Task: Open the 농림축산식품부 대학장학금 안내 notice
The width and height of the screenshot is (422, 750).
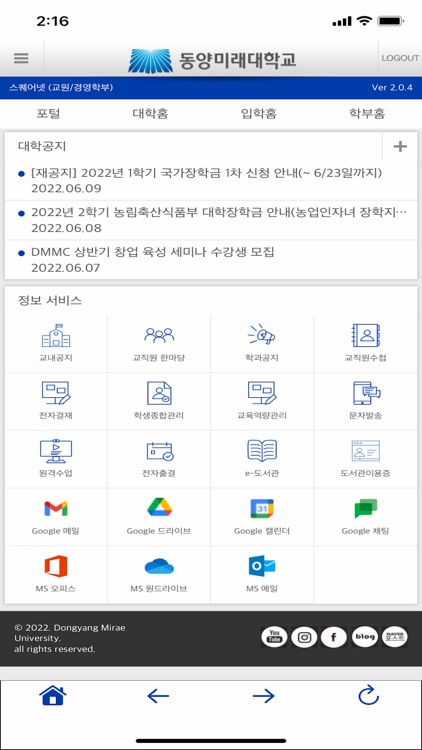Action: [x=219, y=212]
